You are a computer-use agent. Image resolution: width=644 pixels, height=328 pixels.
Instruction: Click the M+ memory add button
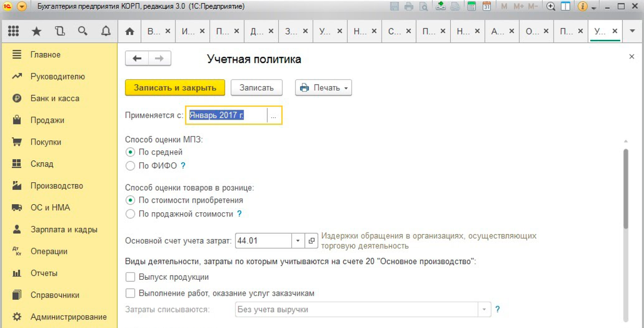tap(518, 7)
